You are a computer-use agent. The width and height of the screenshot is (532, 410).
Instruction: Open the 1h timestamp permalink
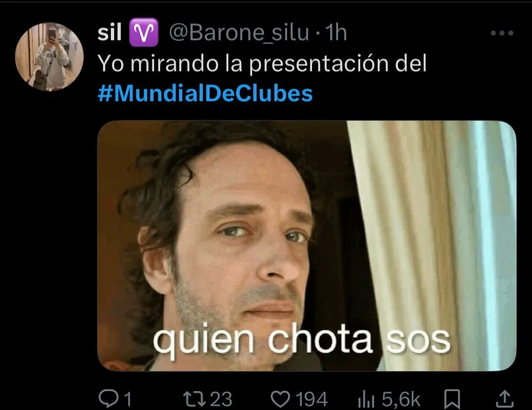pos(336,33)
